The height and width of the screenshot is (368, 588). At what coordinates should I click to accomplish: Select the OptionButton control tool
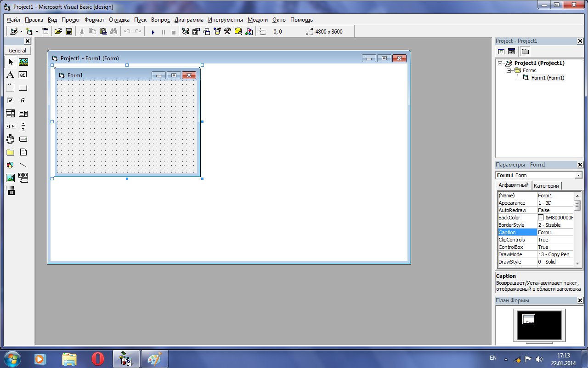click(x=23, y=100)
